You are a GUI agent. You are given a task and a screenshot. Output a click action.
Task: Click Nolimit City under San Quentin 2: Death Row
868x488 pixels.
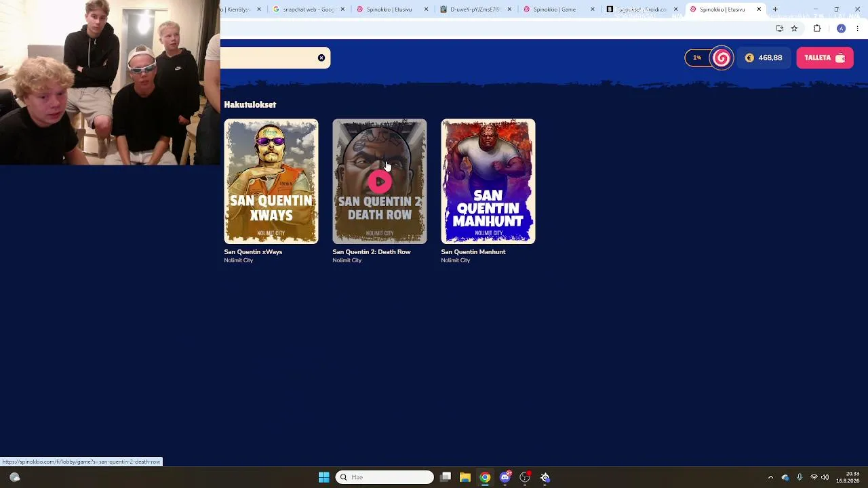click(347, 260)
